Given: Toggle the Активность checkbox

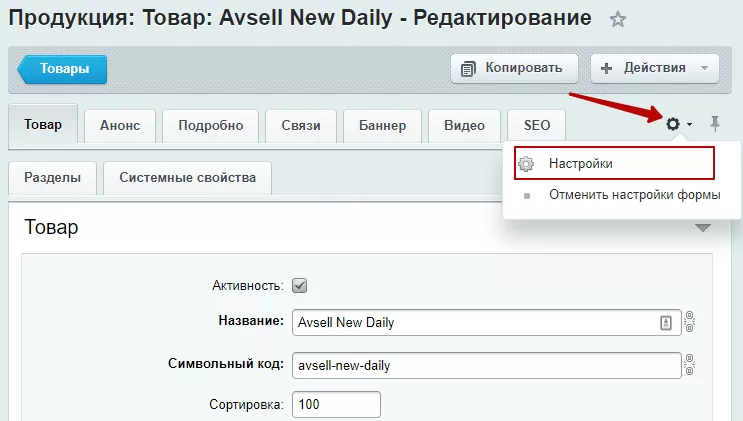Looking at the screenshot, I should pyautogui.click(x=299, y=285).
